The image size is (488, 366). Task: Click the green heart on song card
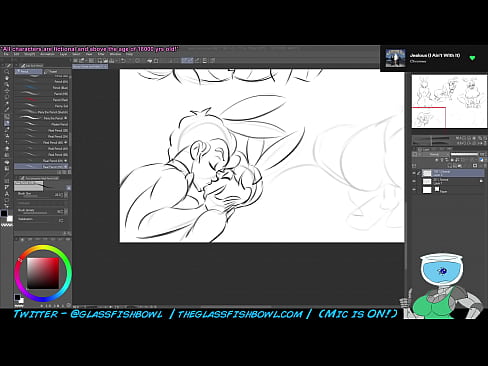click(472, 58)
